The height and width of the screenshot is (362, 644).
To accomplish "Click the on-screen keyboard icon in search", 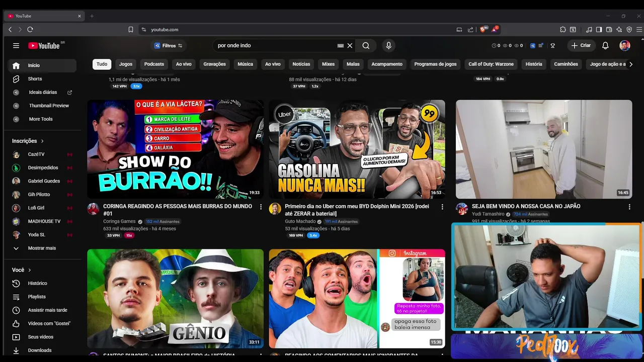I will coord(341,45).
